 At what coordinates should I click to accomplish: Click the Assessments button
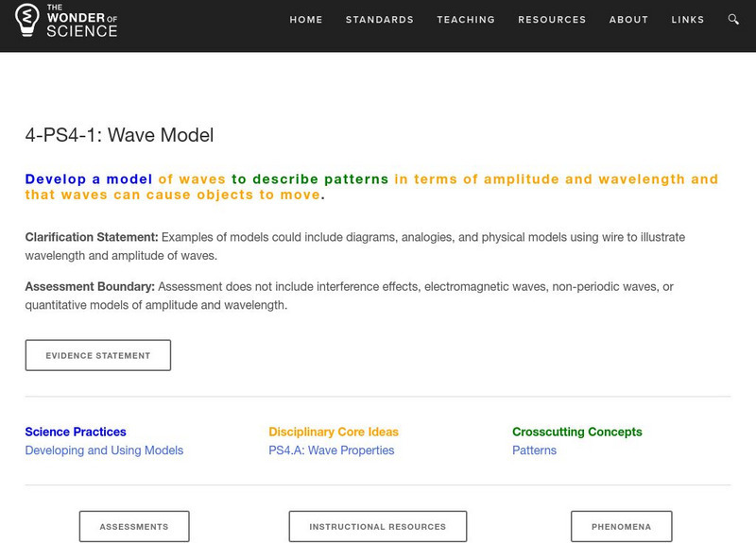[x=134, y=527]
